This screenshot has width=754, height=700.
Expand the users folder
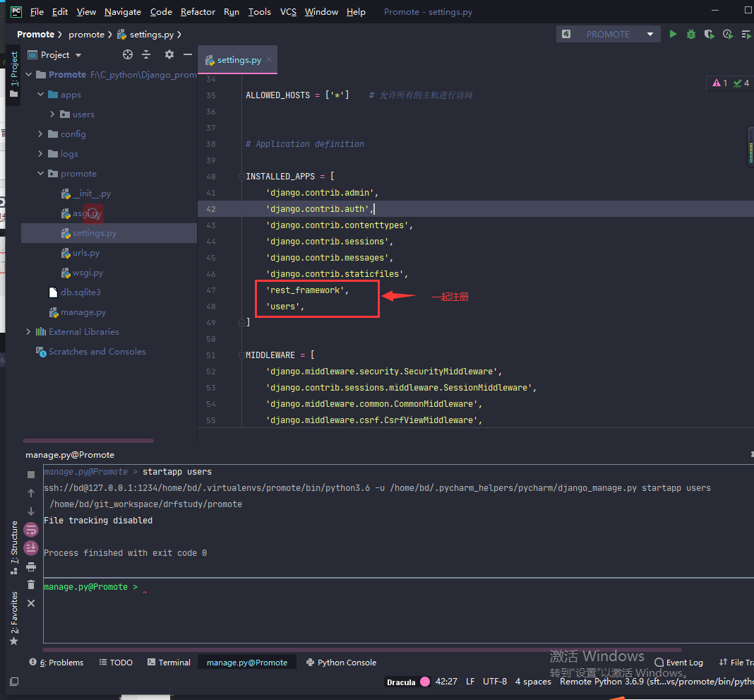click(52, 114)
